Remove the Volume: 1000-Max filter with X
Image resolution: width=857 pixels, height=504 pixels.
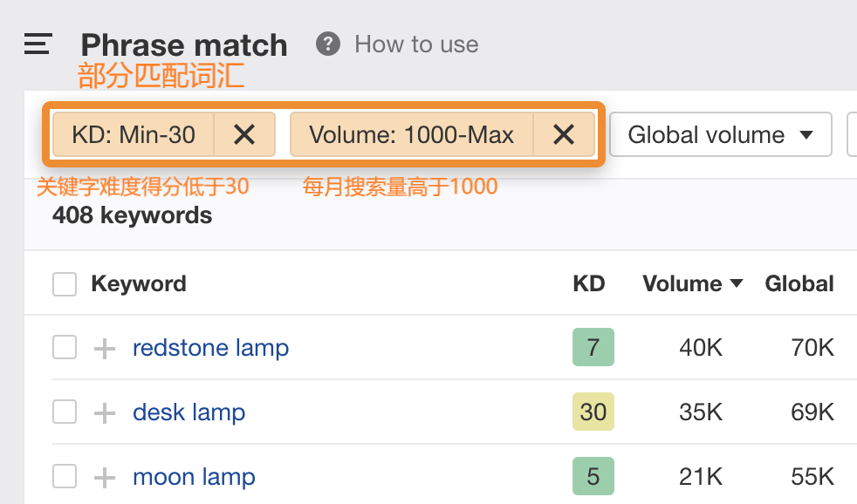tap(565, 134)
